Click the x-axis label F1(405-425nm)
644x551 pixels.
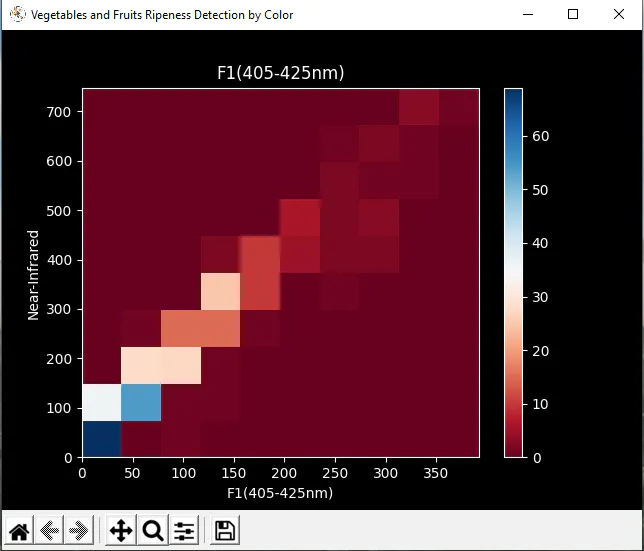coord(280,493)
